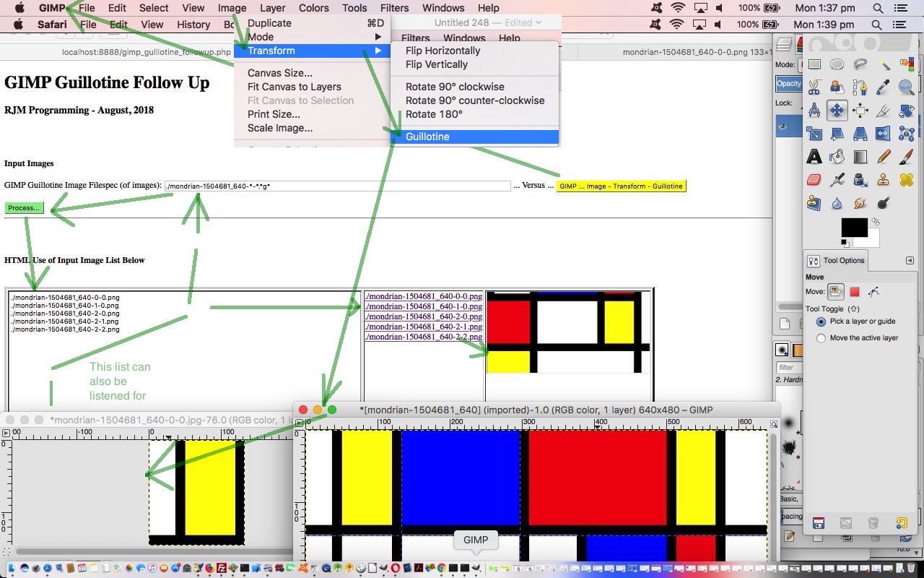The width and height of the screenshot is (924, 578).
Task: Select the Eraser tool
Action: point(814,180)
